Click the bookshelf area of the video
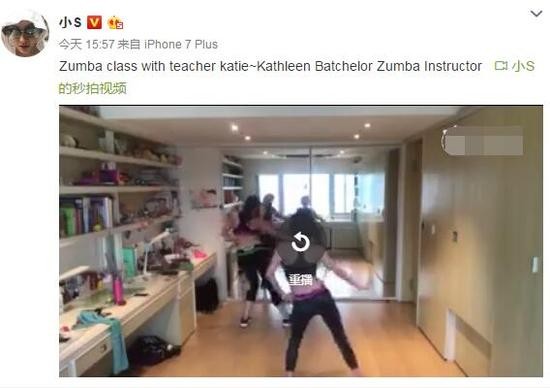This screenshot has height=388, width=550. (119, 175)
